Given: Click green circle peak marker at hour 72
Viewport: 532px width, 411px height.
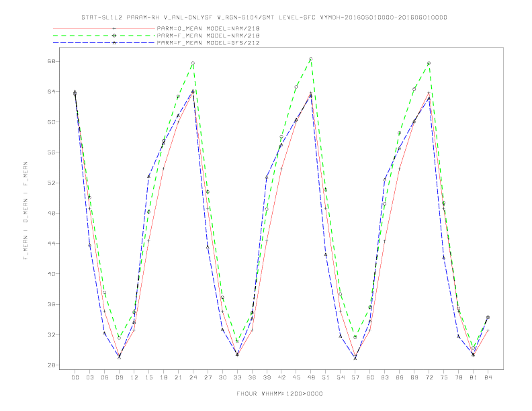Looking at the screenshot, I should [429, 63].
